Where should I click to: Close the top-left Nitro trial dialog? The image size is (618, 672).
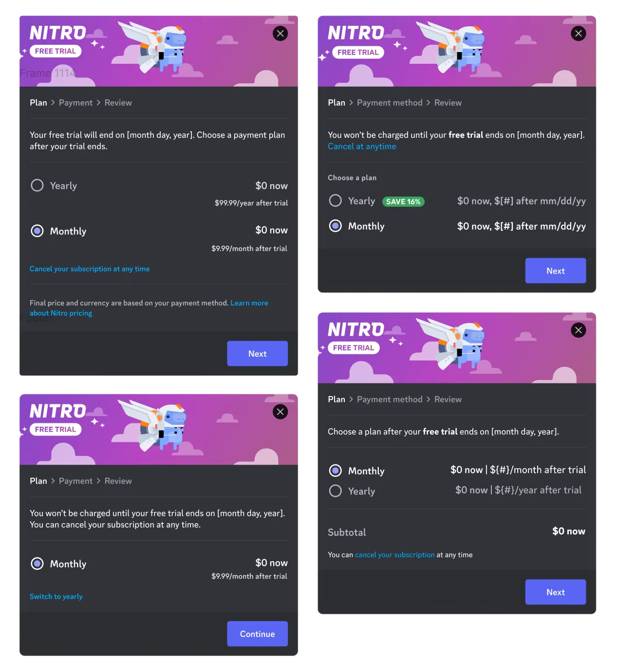280,34
